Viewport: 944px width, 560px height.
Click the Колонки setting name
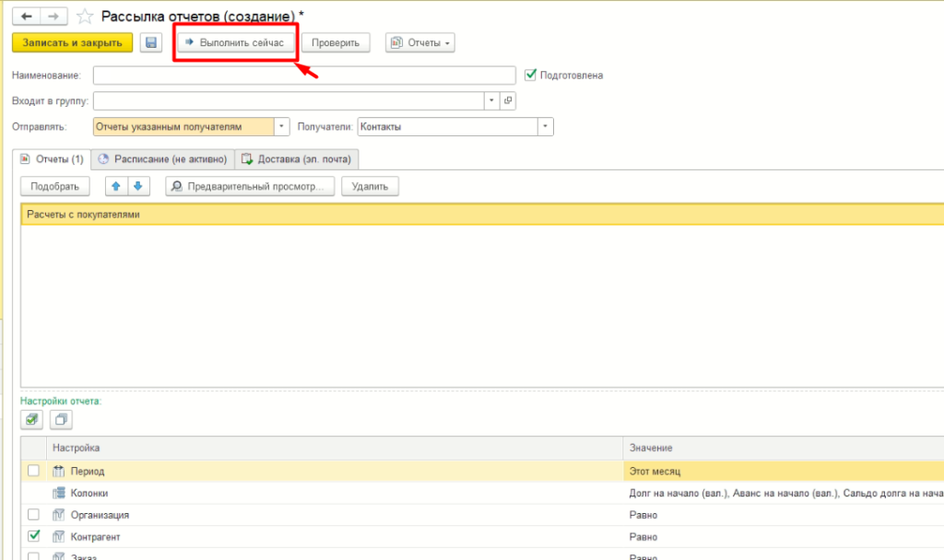(89, 494)
